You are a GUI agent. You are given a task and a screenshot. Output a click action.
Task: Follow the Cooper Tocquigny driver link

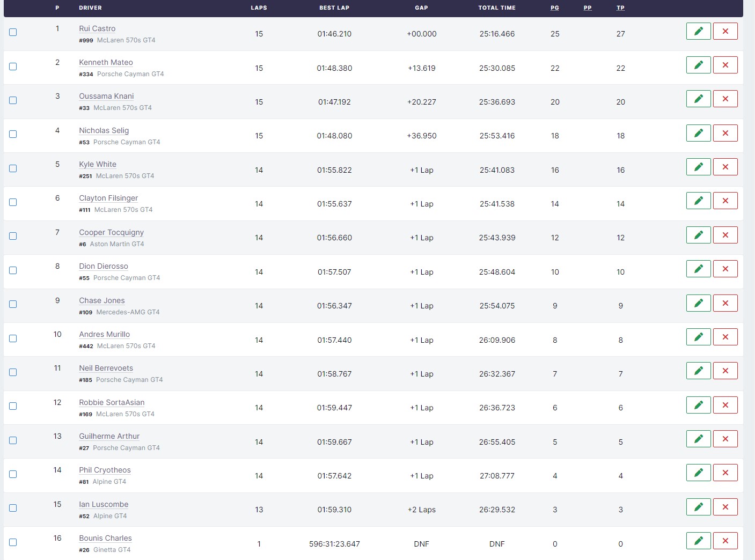(x=111, y=232)
